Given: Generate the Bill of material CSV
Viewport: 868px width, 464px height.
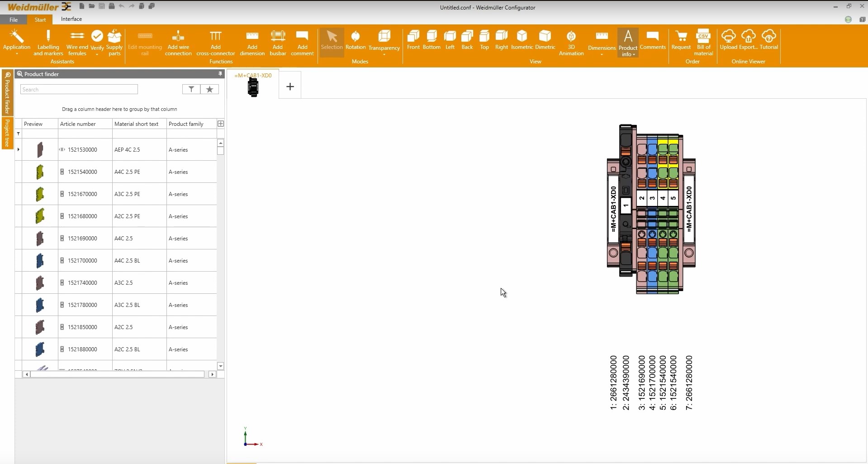Looking at the screenshot, I should 704,43.
